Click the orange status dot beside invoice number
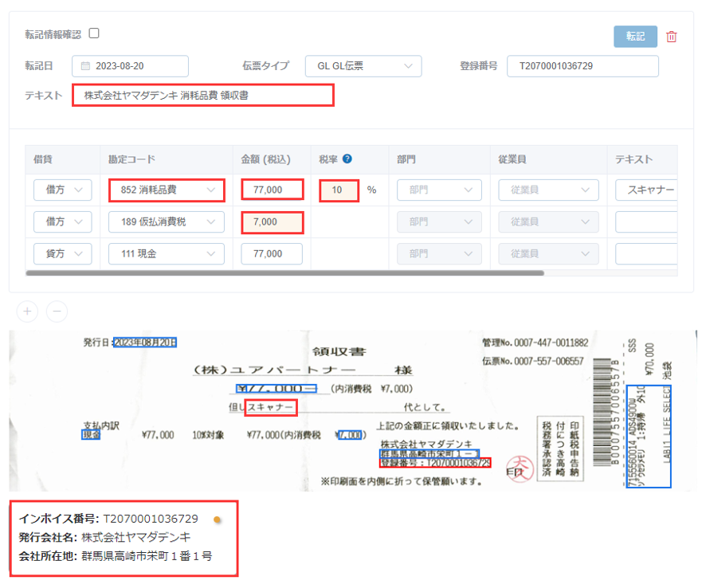The width and height of the screenshot is (702, 588). [218, 519]
